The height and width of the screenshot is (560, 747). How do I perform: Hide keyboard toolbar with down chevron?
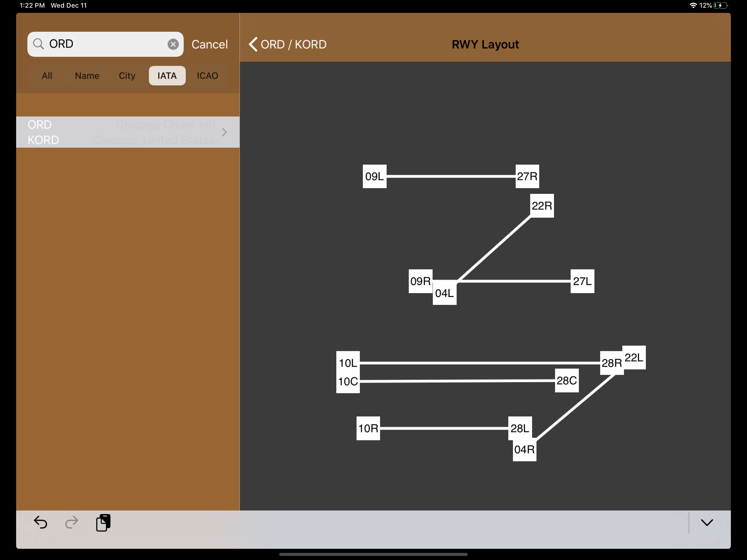(707, 522)
